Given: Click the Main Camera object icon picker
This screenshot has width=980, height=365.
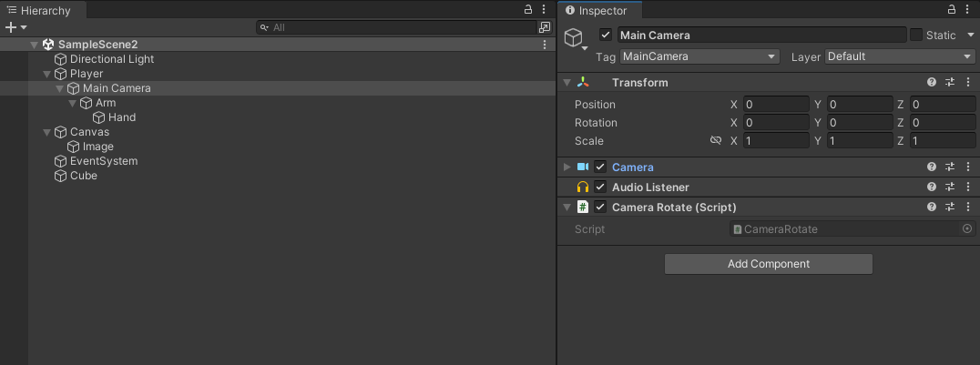Looking at the screenshot, I should coord(576,39).
